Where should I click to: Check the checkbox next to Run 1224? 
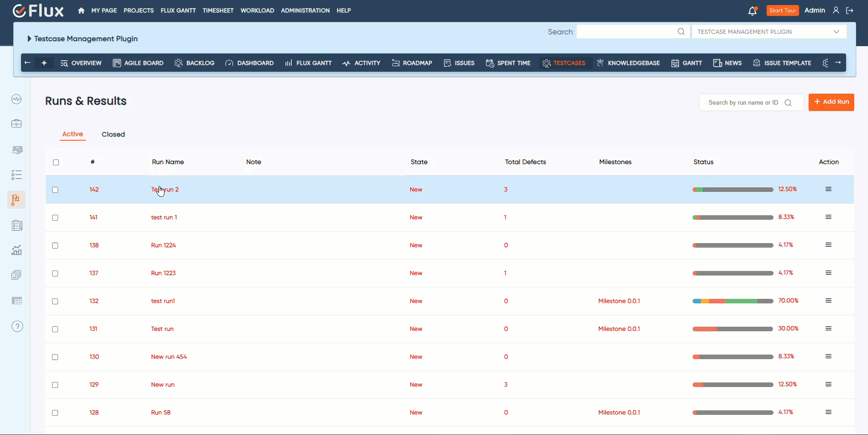[x=55, y=245]
